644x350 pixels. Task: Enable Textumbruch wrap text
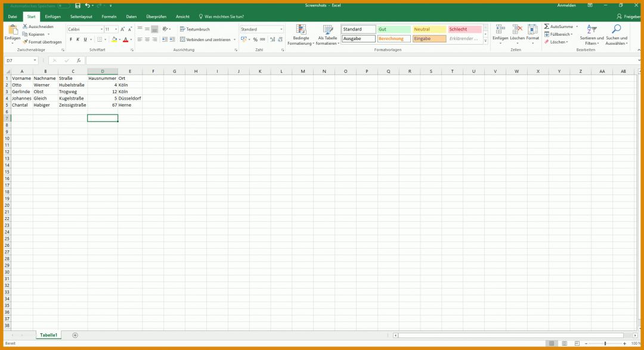tap(194, 29)
